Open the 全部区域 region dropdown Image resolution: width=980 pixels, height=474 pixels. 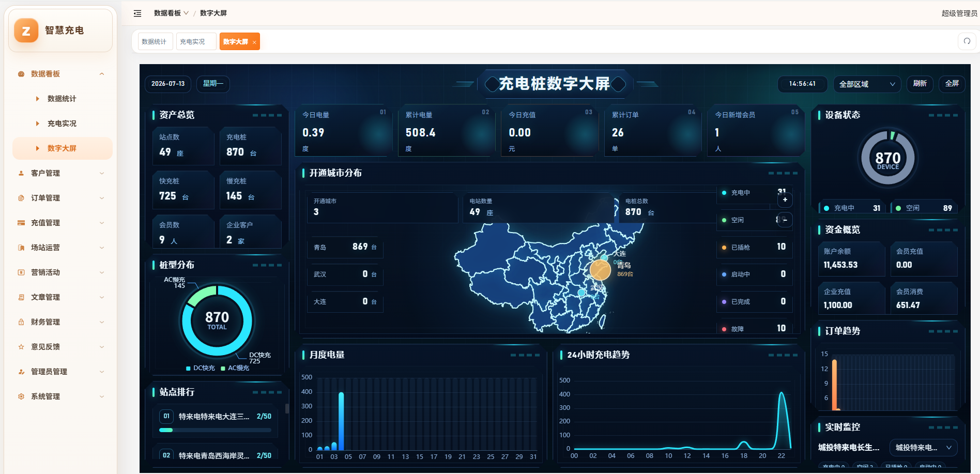pyautogui.click(x=867, y=84)
